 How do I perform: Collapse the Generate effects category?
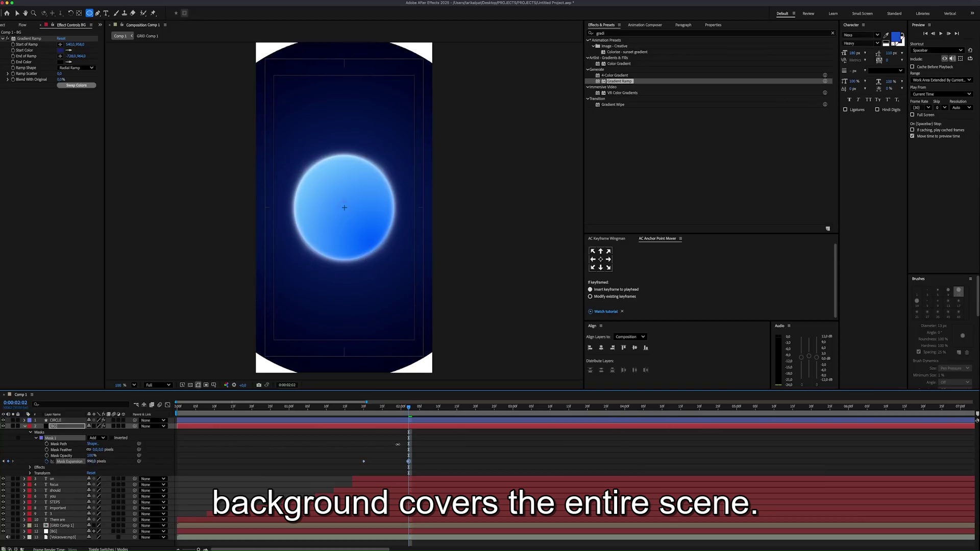click(588, 69)
